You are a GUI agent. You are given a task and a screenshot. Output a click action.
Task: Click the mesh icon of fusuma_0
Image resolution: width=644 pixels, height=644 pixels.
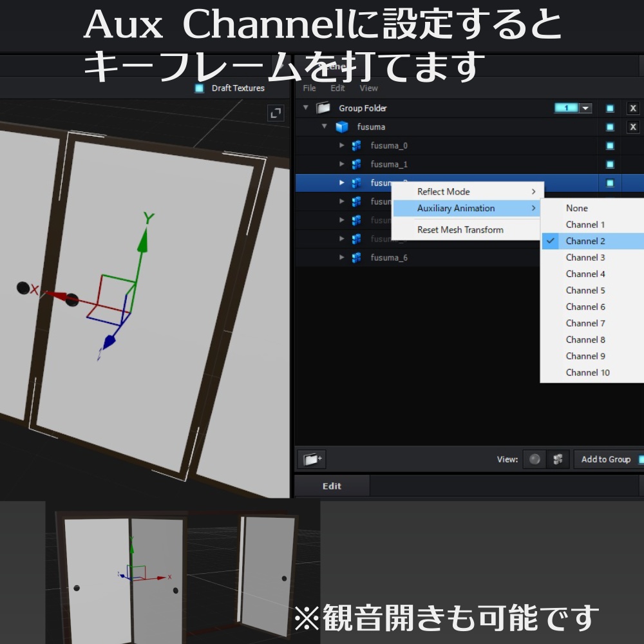pyautogui.click(x=356, y=146)
